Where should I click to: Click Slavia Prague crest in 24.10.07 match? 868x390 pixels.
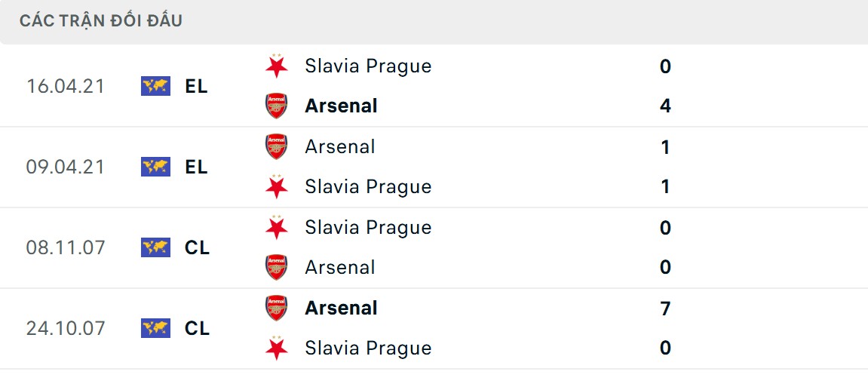[277, 348]
